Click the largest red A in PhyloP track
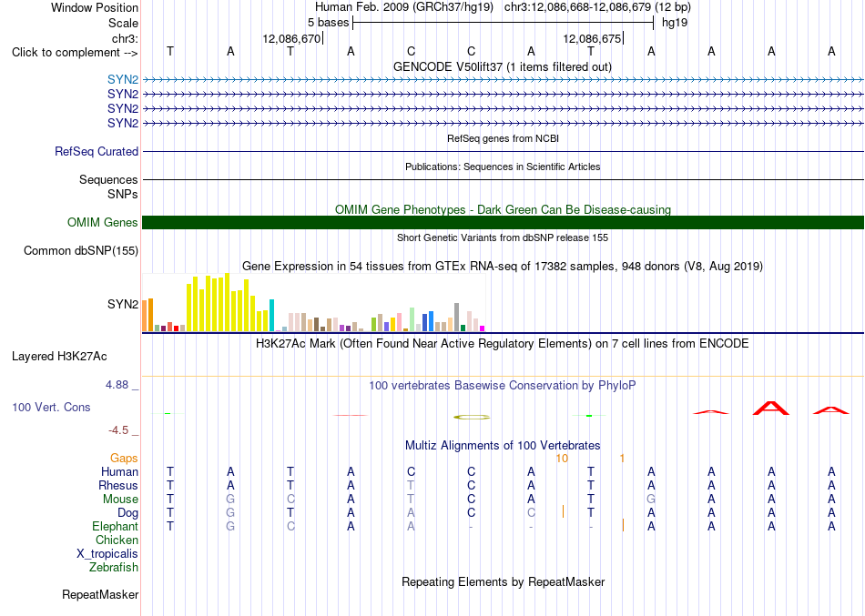The height and width of the screenshot is (616, 865). pos(771,409)
